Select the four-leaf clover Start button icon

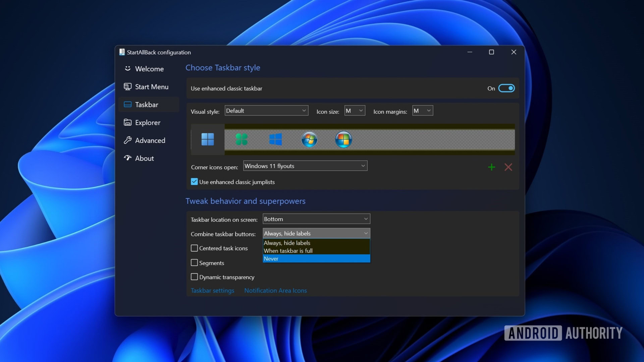click(241, 139)
